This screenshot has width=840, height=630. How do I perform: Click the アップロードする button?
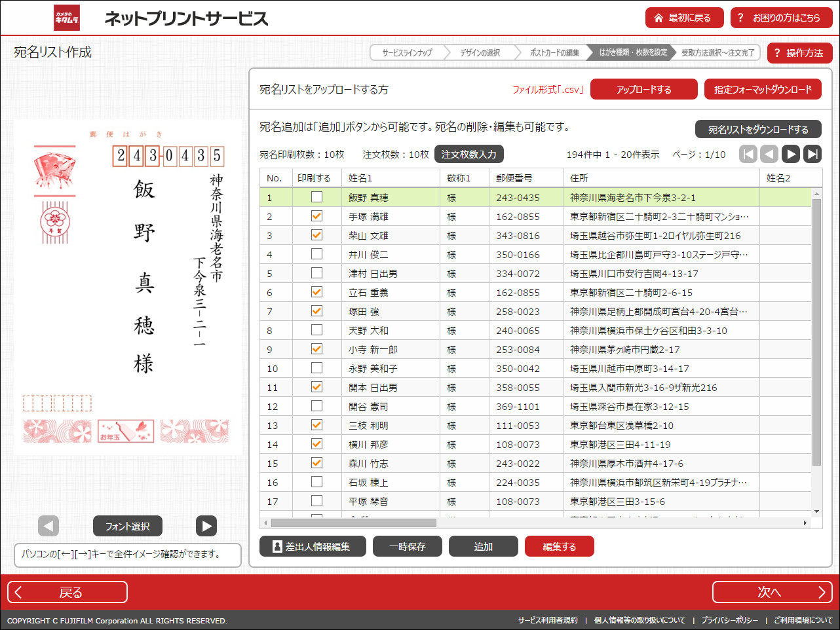coord(644,89)
